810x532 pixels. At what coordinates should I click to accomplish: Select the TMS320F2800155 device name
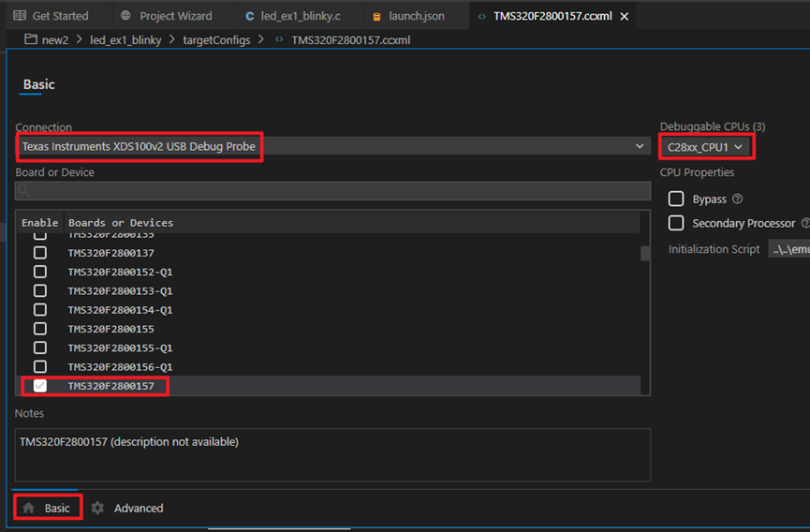click(x=111, y=329)
